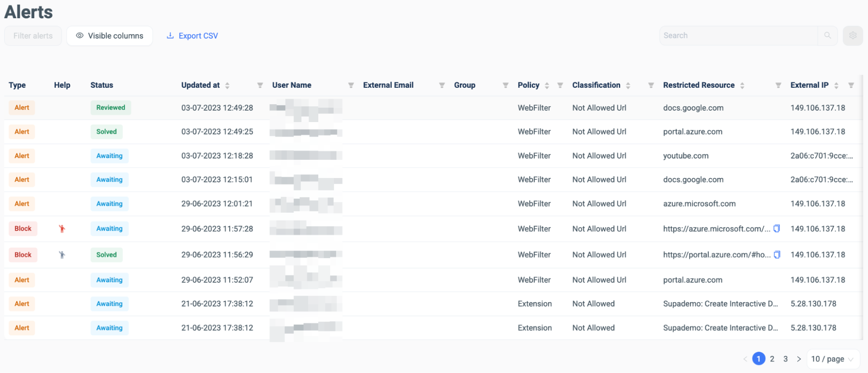Focus the Search input field
Viewport: 868px width, 373px height.
(739, 36)
